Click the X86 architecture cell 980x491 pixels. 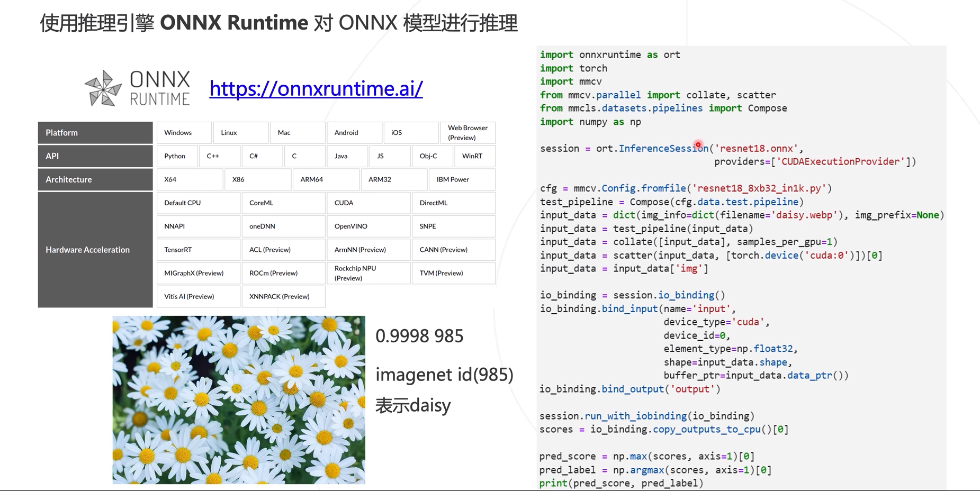coord(258,179)
